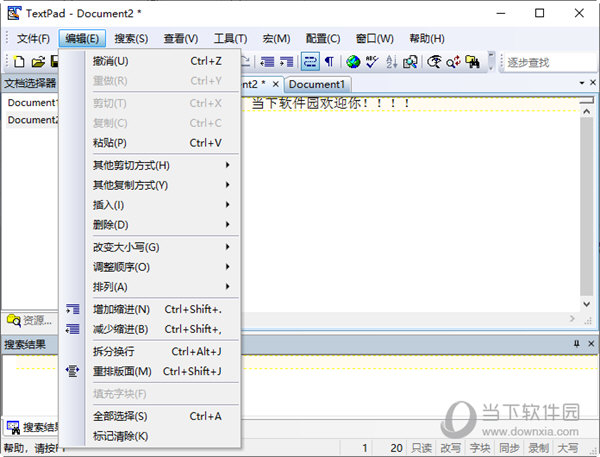Switch to the Document1 tab

pyautogui.click(x=317, y=84)
